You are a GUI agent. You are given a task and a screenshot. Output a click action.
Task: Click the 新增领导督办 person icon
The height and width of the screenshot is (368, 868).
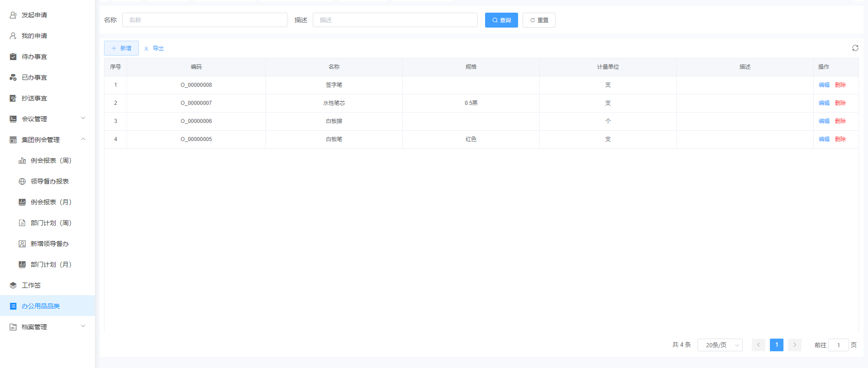[x=22, y=244]
